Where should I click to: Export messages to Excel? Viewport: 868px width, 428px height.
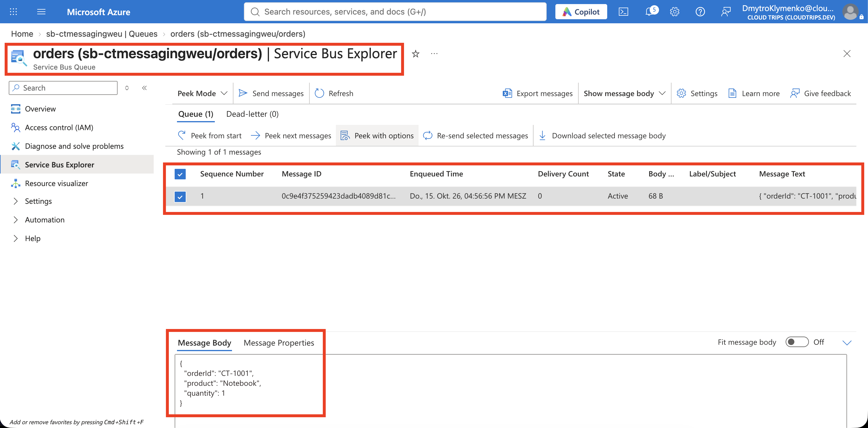(x=537, y=93)
